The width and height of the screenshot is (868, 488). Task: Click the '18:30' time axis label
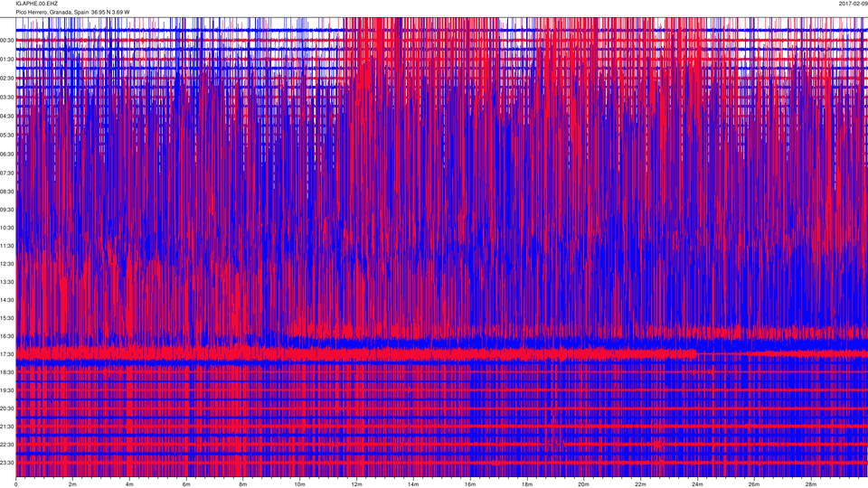6,372
